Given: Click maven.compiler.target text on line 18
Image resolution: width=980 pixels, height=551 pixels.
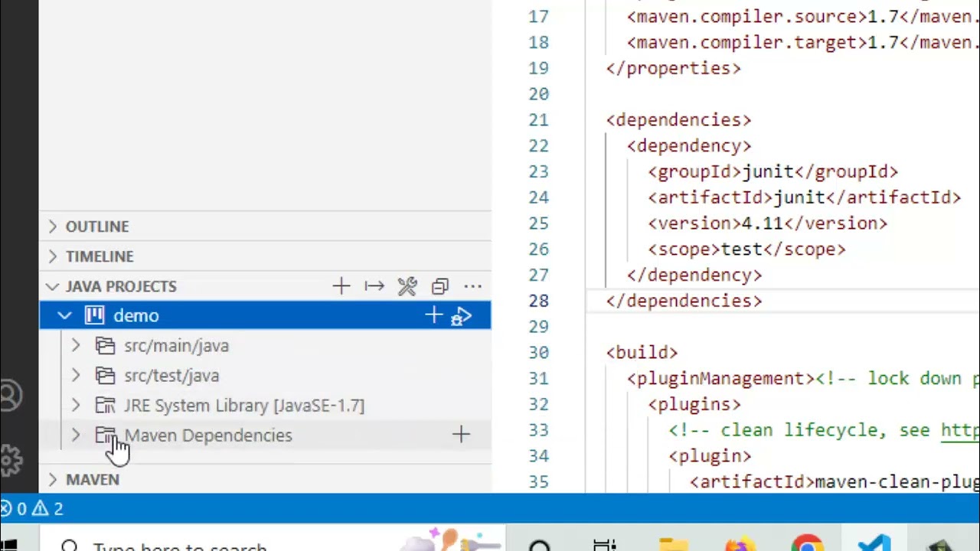Looking at the screenshot, I should point(746,42).
